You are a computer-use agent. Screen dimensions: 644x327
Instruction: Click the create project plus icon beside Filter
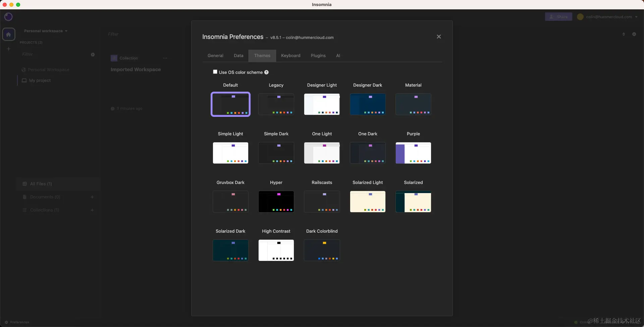click(x=93, y=54)
